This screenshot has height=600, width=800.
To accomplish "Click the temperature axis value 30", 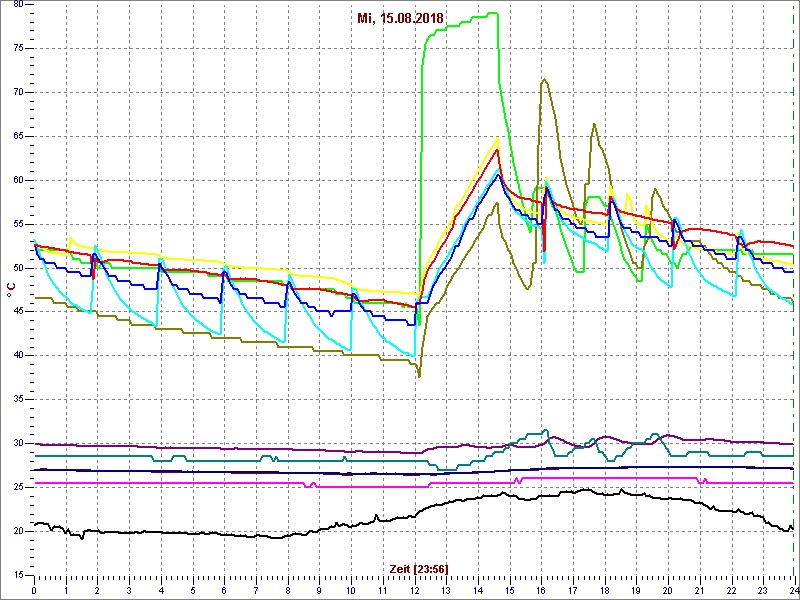I will [x=18, y=444].
